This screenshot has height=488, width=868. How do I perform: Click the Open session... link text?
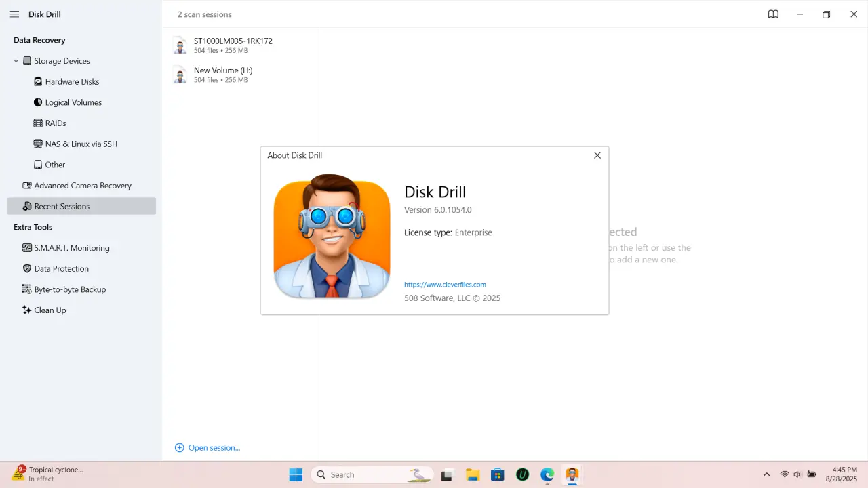point(214,448)
